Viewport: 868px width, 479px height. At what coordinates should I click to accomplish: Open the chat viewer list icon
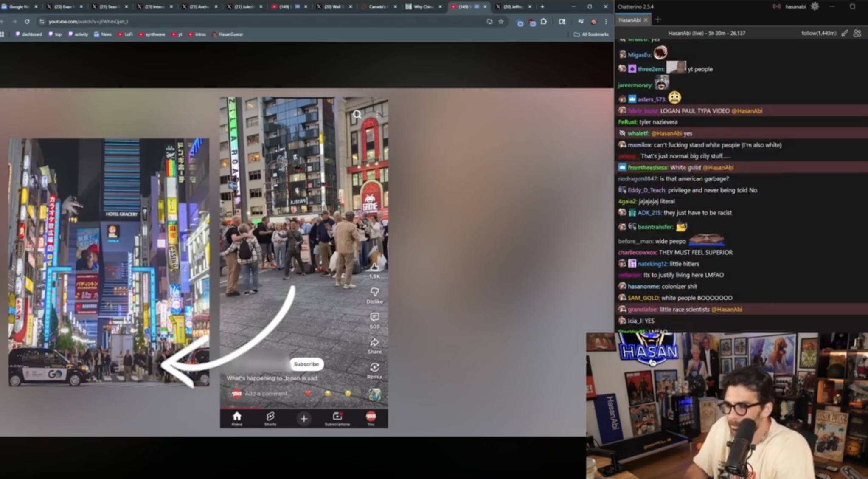[x=857, y=33]
